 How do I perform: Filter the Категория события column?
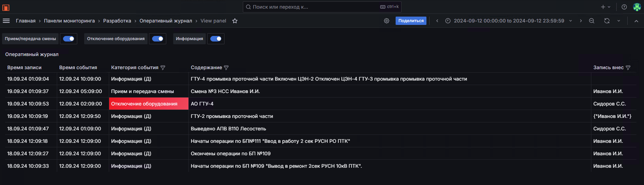(x=163, y=68)
